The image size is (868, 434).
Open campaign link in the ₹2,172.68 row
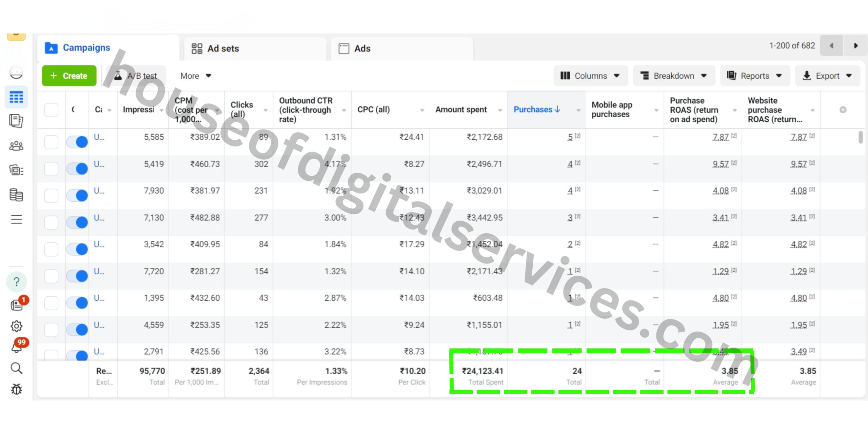(x=99, y=137)
